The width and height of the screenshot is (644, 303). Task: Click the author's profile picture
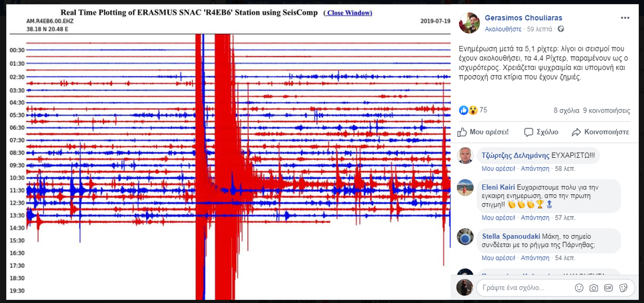[x=469, y=23]
